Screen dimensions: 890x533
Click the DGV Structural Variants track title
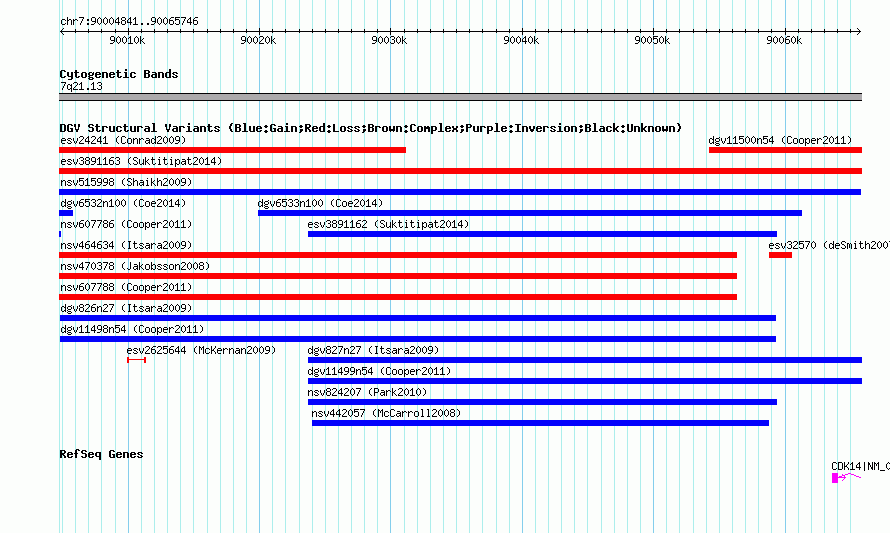pos(371,128)
